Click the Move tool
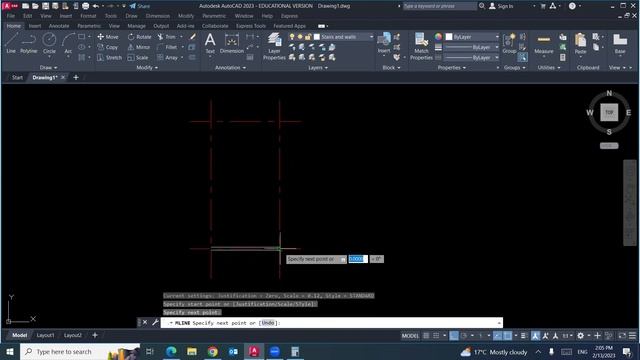Screen dimensions: 640x360 tap(108, 37)
